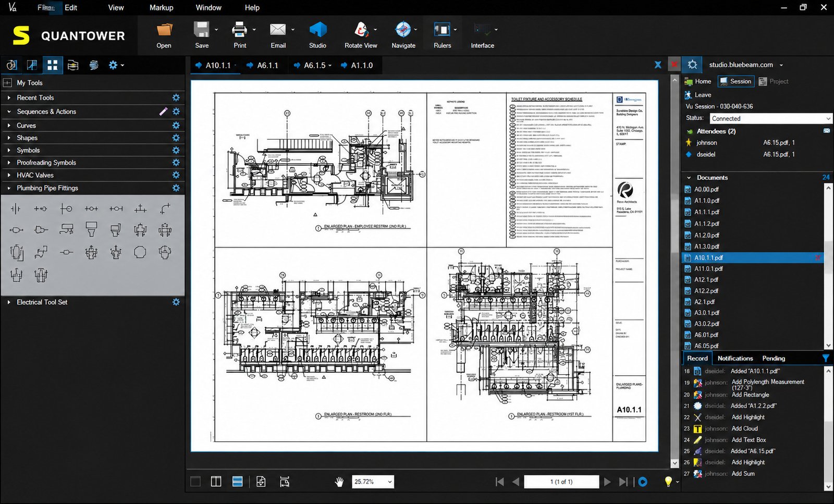834x504 pixels.
Task: Open Shapes tool set gear settings
Action: (176, 138)
